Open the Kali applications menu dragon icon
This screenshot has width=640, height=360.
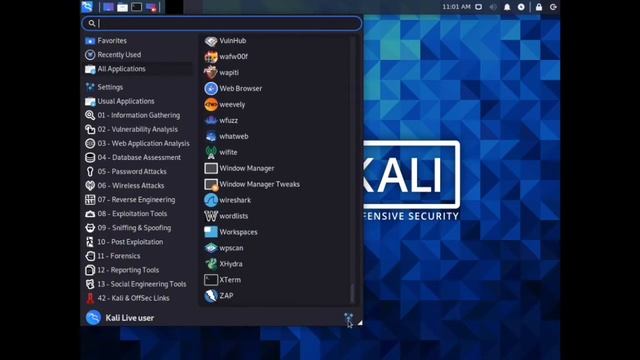pos(87,7)
